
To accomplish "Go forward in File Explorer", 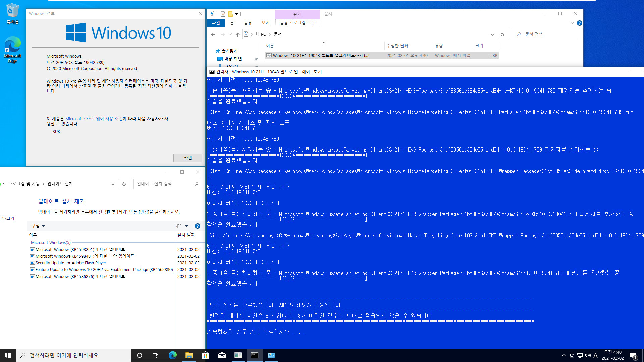I will (223, 34).
